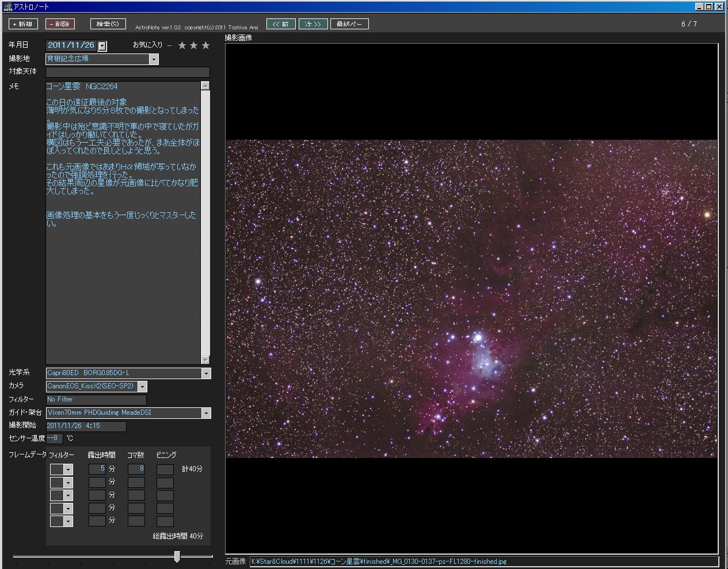Go to next record with 次 >>
This screenshot has height=569, width=728.
313,24
